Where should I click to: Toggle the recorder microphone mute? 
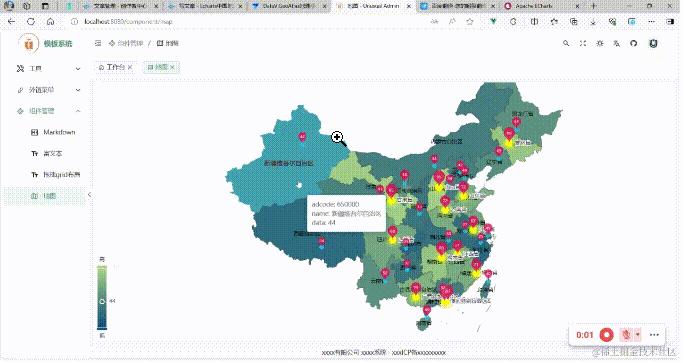(x=626, y=335)
